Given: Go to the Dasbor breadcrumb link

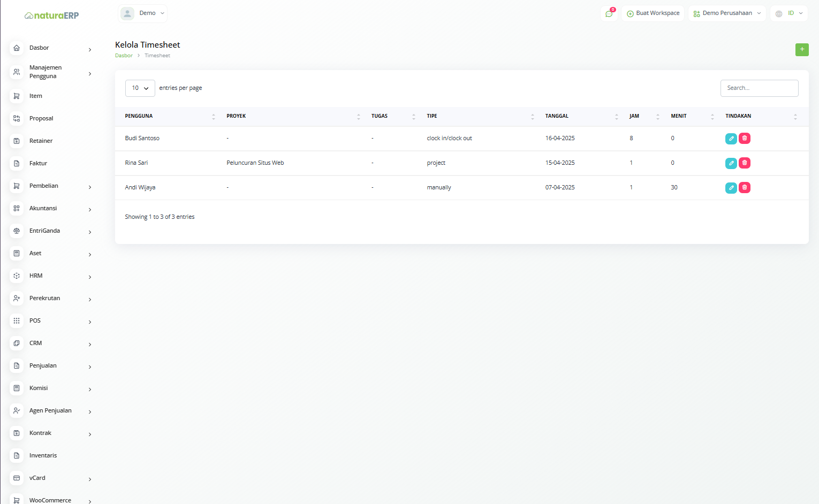Looking at the screenshot, I should [x=124, y=56].
